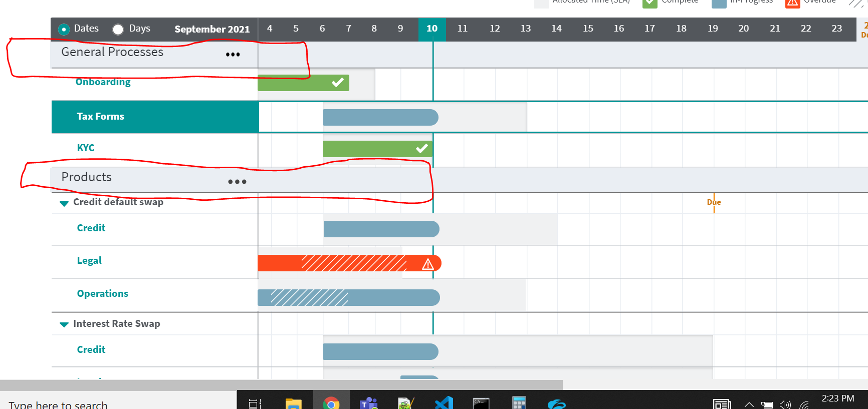Open Microsoft Teams from the taskbar
This screenshot has width=868, height=409.
[369, 403]
